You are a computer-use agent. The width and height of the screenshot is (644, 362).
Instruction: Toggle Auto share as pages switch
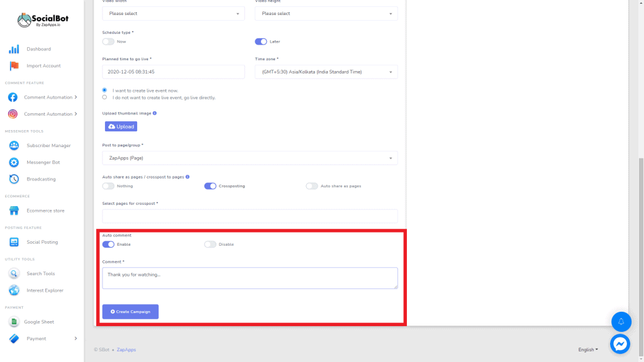coord(312,186)
